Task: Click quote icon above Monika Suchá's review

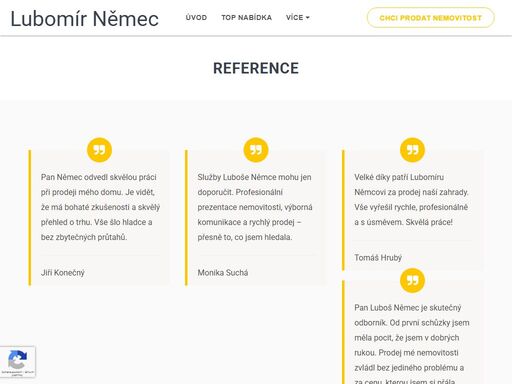Action: click(x=256, y=150)
